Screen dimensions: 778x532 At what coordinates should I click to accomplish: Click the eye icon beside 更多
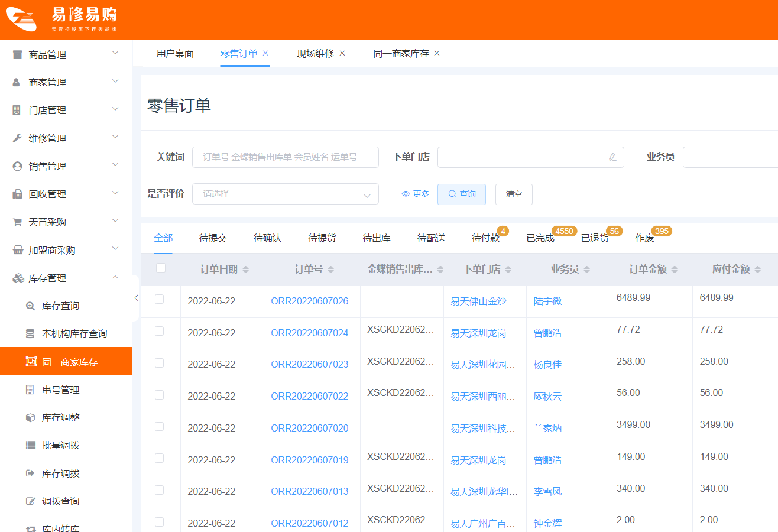tap(406, 194)
